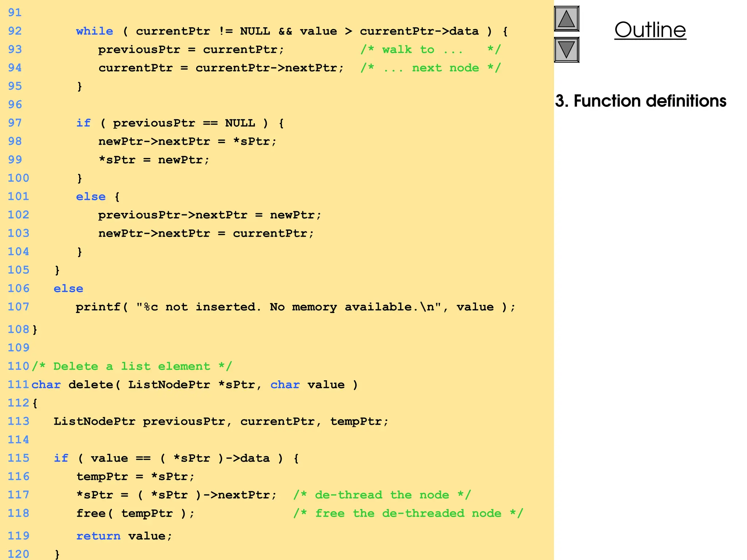Image resolution: width=747 pixels, height=560 pixels.
Task: Click 'ListNodePtr previousPtr, currentPtr, tempPtr;' declaration
Action: pyautogui.click(x=221, y=421)
